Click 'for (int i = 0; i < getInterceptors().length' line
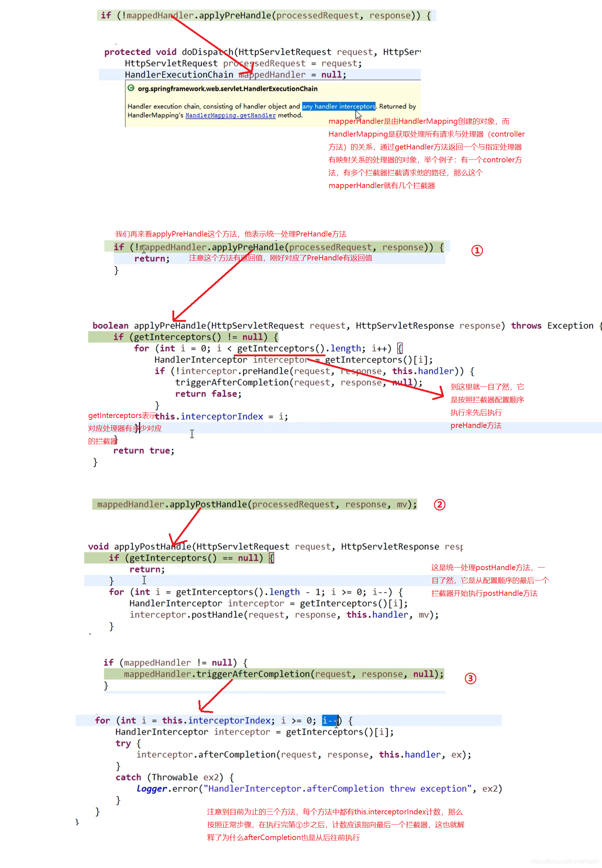Viewport: 602px width, 868px height. (x=268, y=348)
